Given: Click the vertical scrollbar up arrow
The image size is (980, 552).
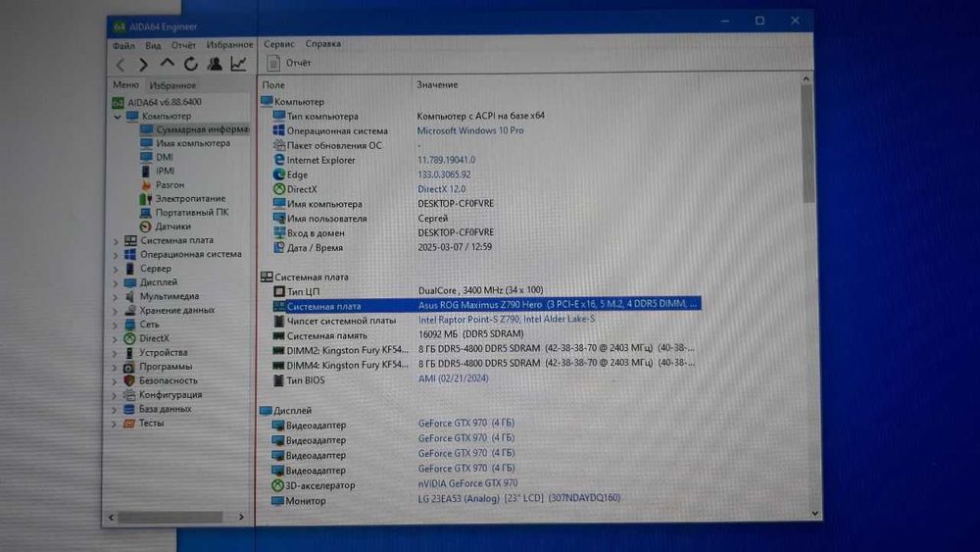Looking at the screenshot, I should 807,79.
